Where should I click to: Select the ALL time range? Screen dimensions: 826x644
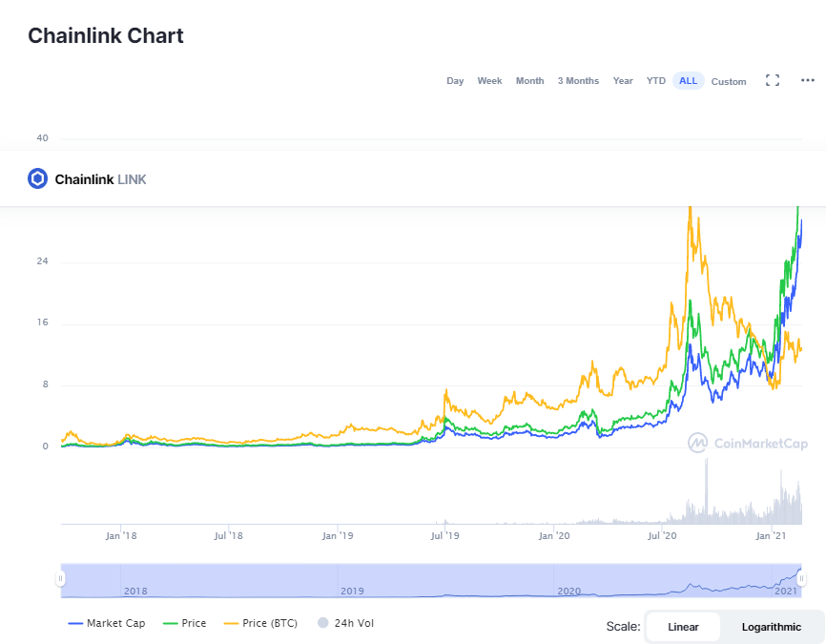point(688,81)
